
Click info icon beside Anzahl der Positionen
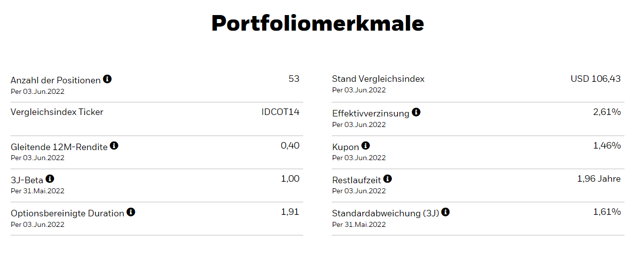pos(107,79)
